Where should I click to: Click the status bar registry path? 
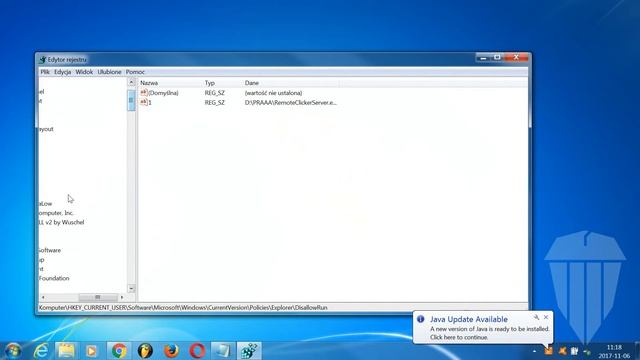[183, 307]
